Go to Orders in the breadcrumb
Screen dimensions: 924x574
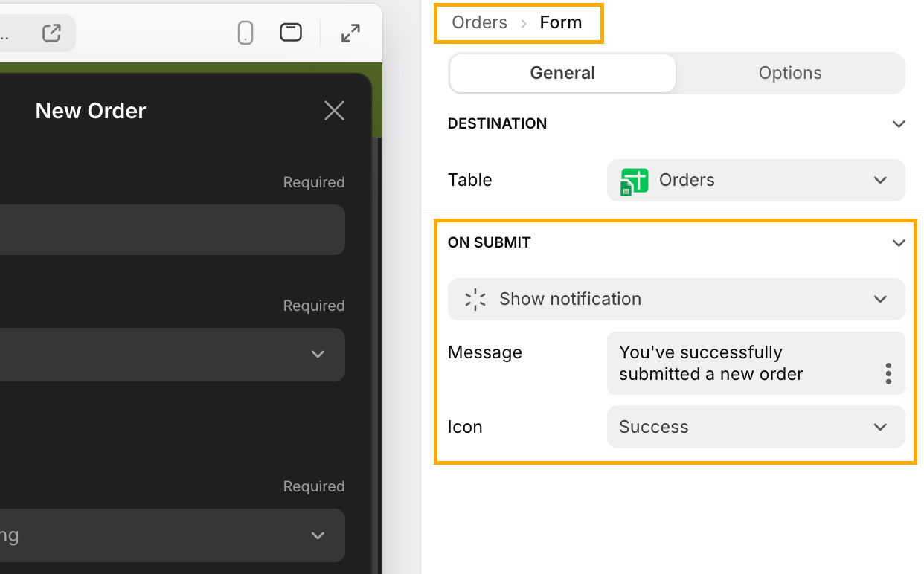[480, 22]
